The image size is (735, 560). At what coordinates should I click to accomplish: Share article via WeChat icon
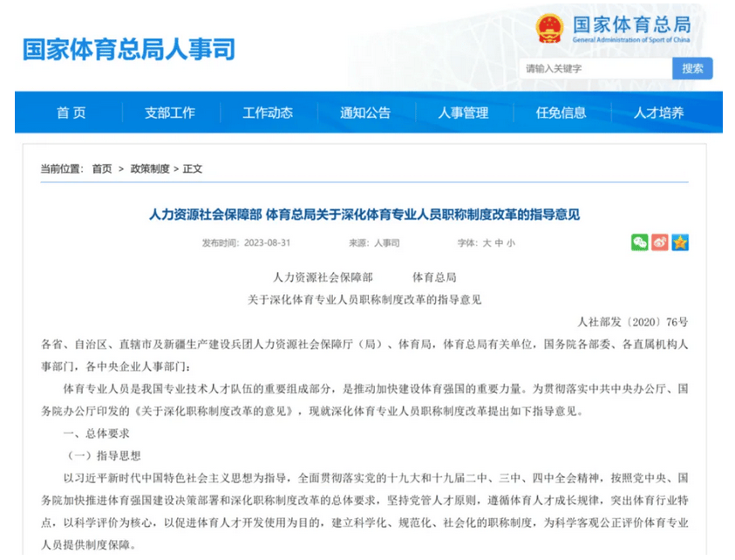pyautogui.click(x=639, y=242)
